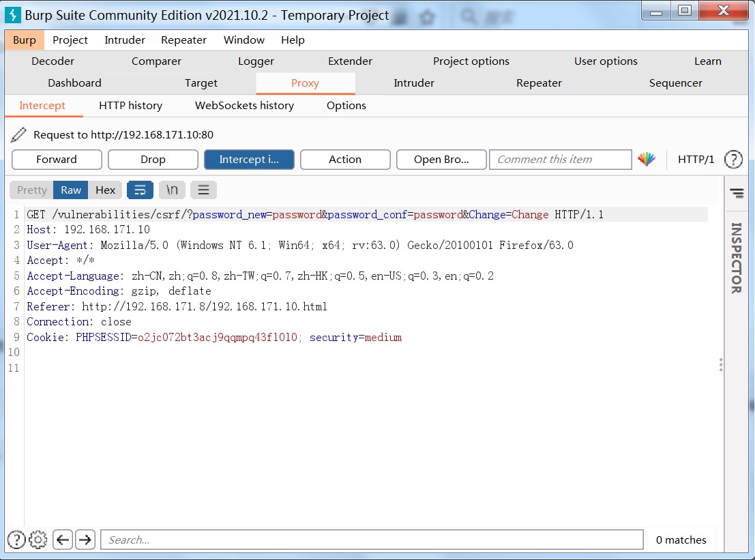
Task: Focus the Search input field
Action: (x=372, y=540)
